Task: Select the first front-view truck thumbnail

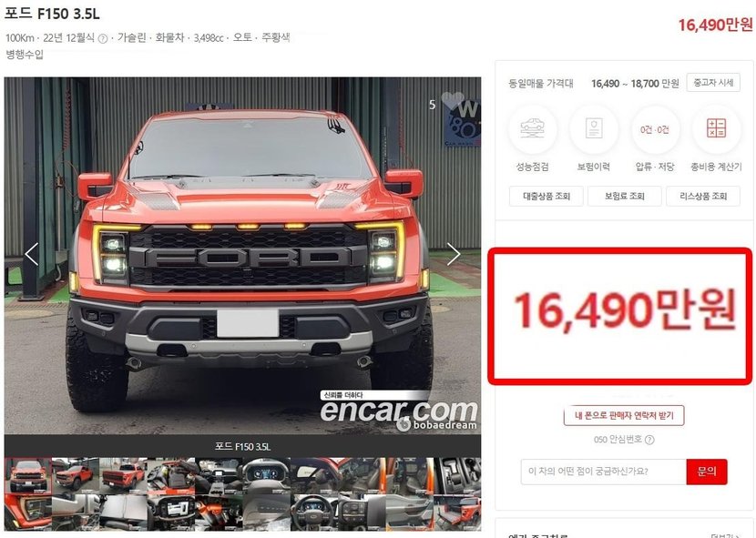Action: [28, 475]
